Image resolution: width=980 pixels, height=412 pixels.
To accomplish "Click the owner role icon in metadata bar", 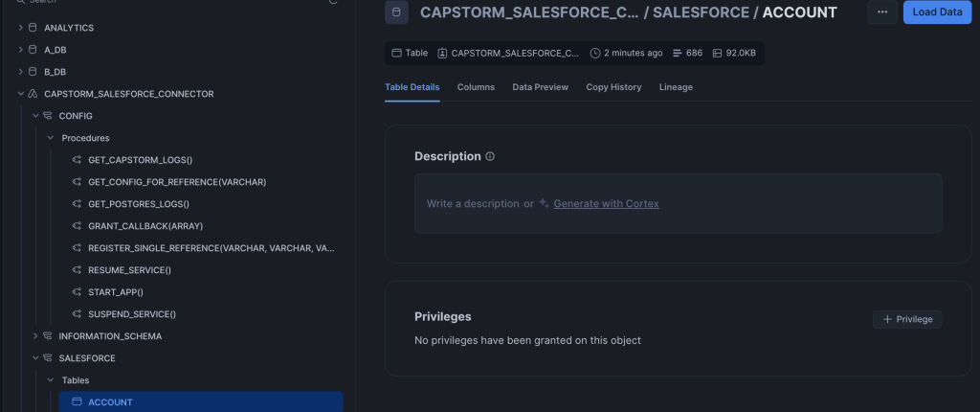I will point(442,54).
